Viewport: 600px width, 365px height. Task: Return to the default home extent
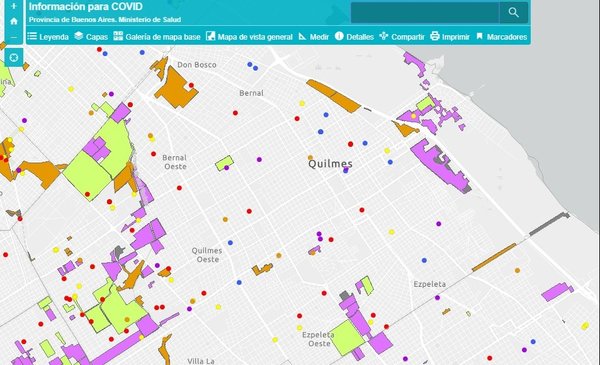point(14,21)
